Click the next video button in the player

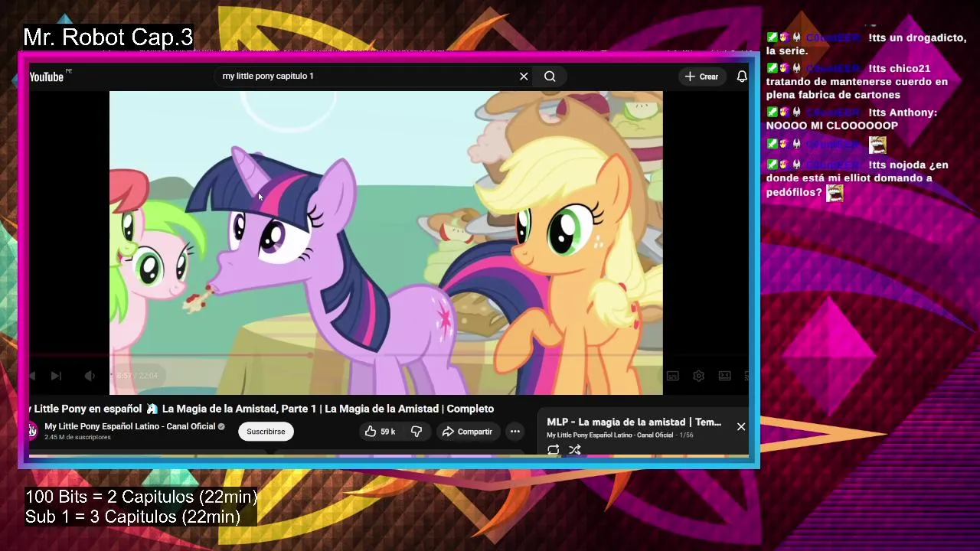56,376
